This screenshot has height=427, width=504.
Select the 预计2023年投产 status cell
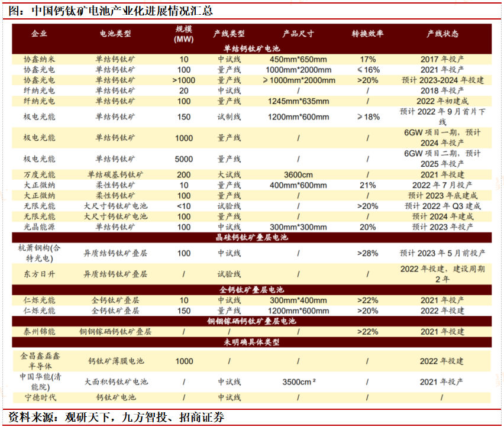[x=442, y=227]
